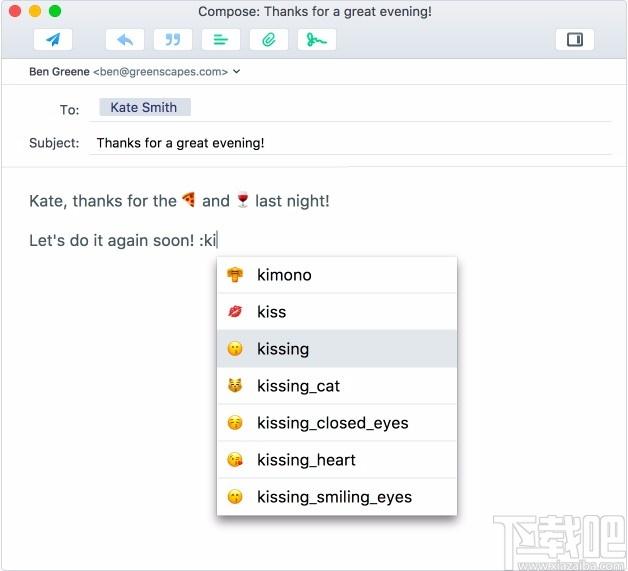Send the email with the paper plane icon
This screenshot has height=571, width=628.
click(x=53, y=40)
